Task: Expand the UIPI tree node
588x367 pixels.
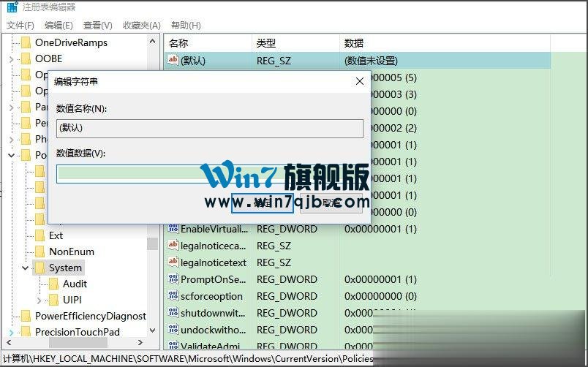Action: tap(39, 300)
